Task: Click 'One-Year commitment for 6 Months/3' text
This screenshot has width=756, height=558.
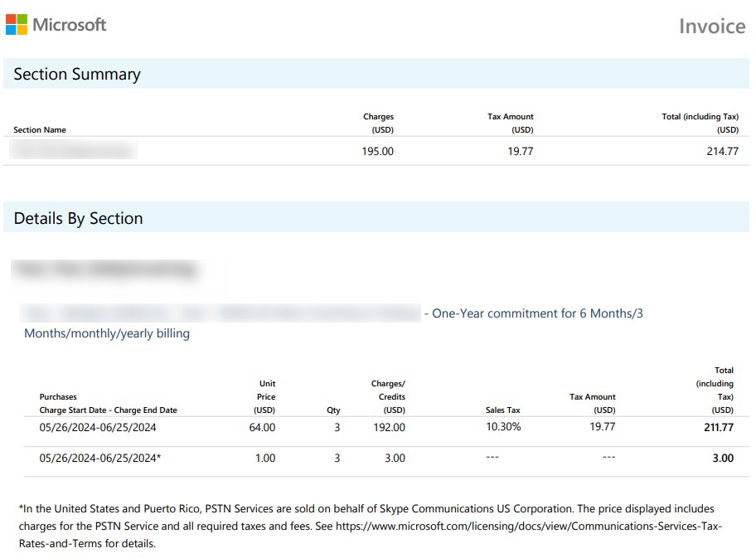Action: click(538, 313)
